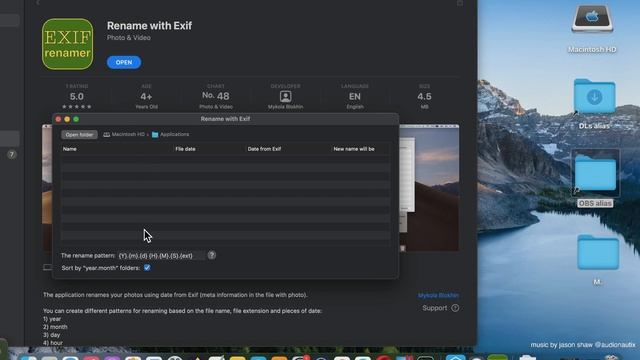Click the App Store sidebar badge icon

pos(11,155)
